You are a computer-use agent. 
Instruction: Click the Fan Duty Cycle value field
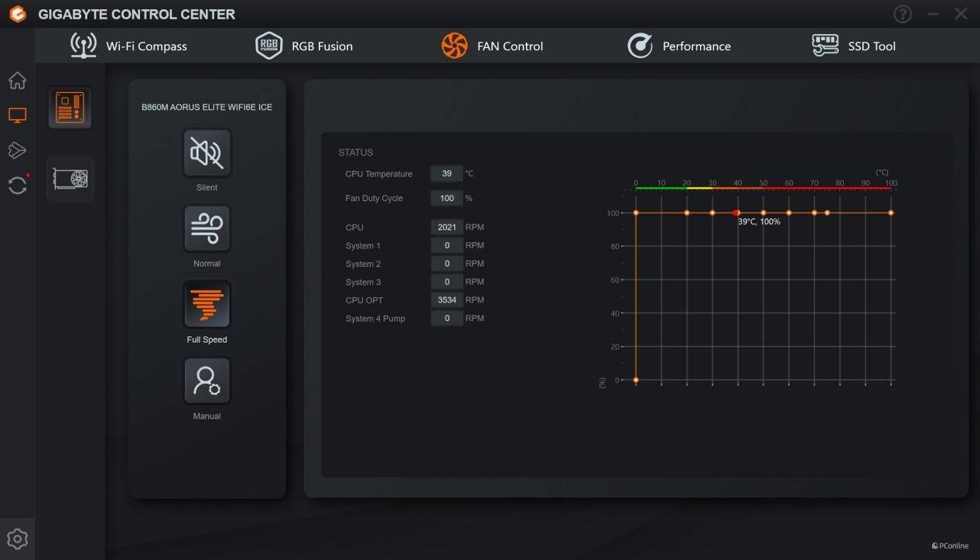click(x=446, y=198)
